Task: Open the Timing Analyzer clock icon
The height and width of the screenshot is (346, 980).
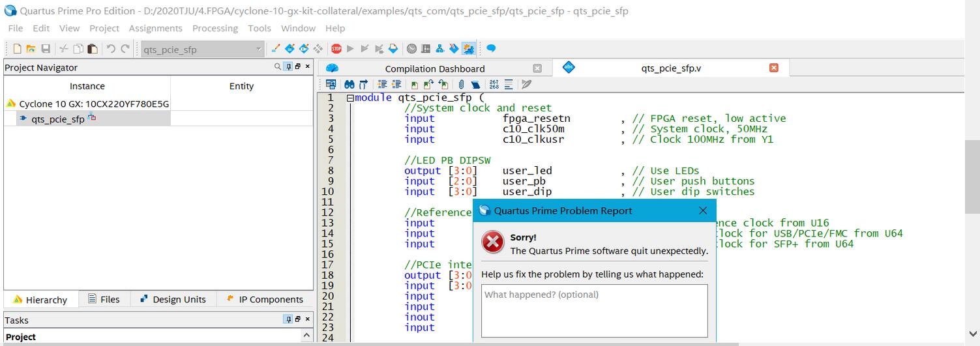Action: coord(411,49)
